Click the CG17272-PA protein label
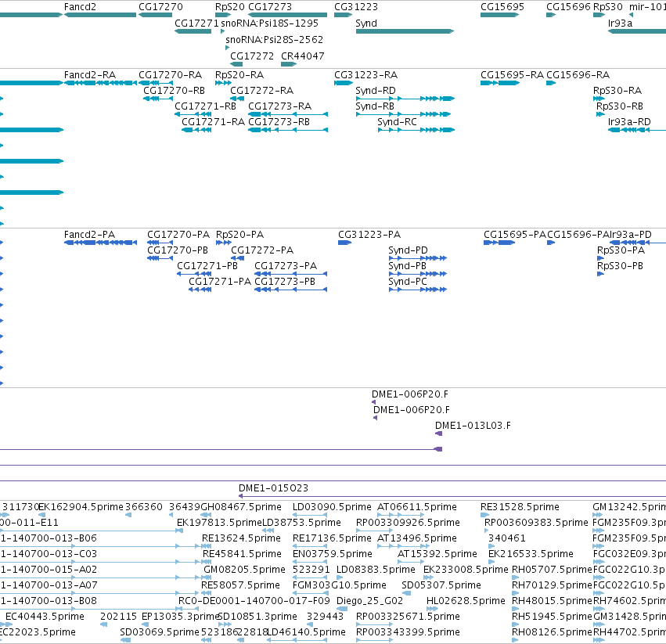Viewport: 666px width, 644px height. click(x=262, y=250)
